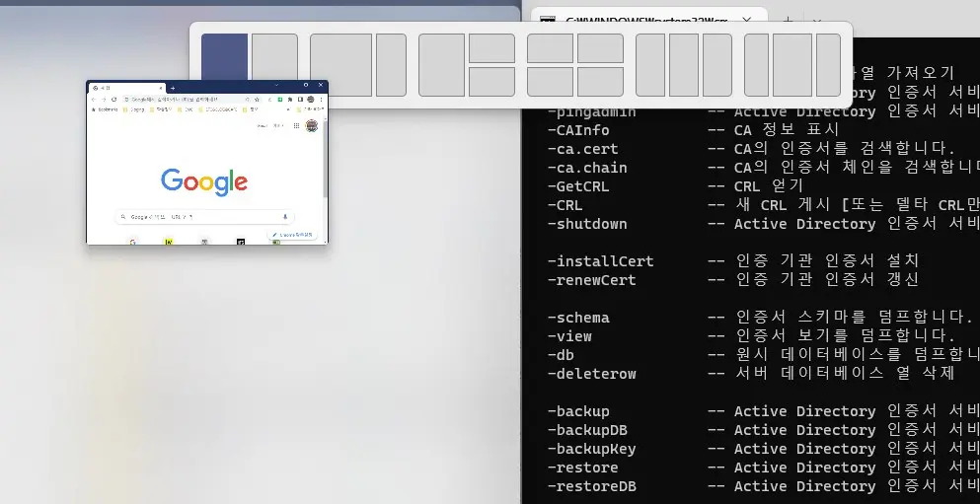Choose wide center zone of last snap layout
This screenshot has height=504, width=980.
point(792,65)
